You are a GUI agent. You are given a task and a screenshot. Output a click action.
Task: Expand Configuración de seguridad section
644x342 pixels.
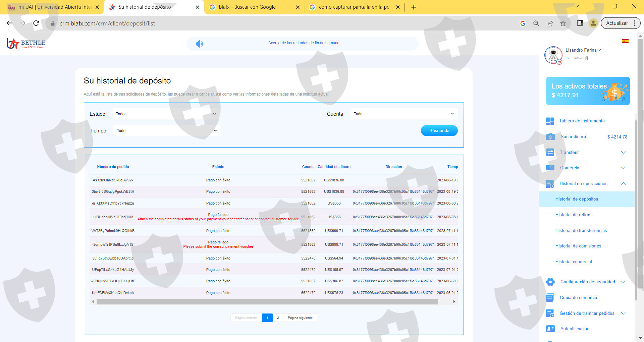(x=623, y=282)
